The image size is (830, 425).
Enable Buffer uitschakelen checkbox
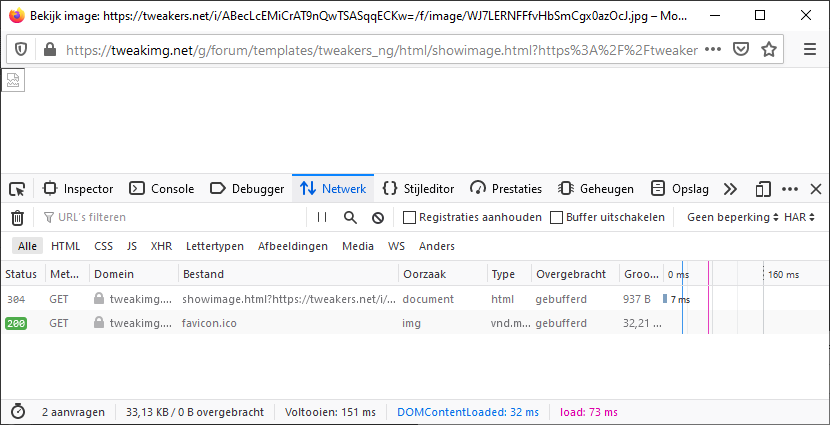tap(556, 218)
